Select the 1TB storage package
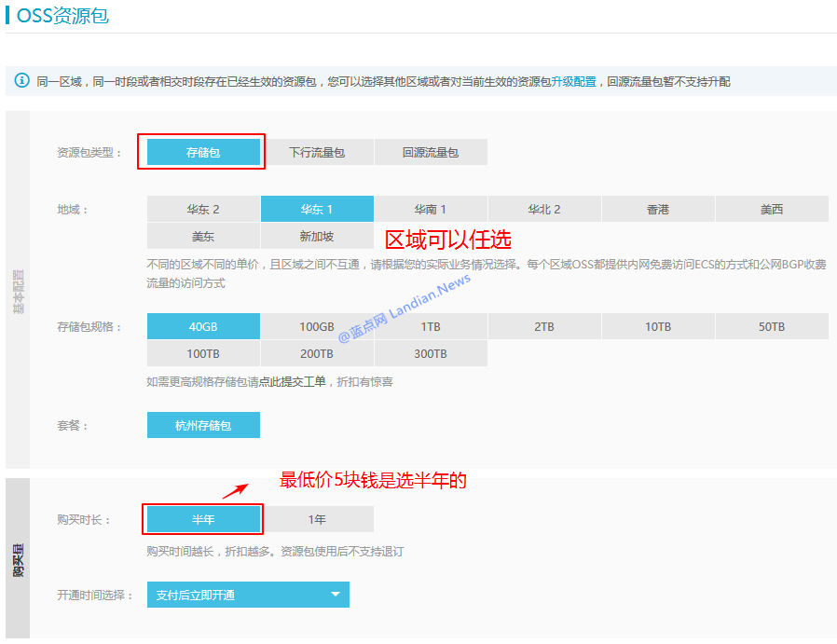Image resolution: width=837 pixels, height=644 pixels. click(432, 325)
